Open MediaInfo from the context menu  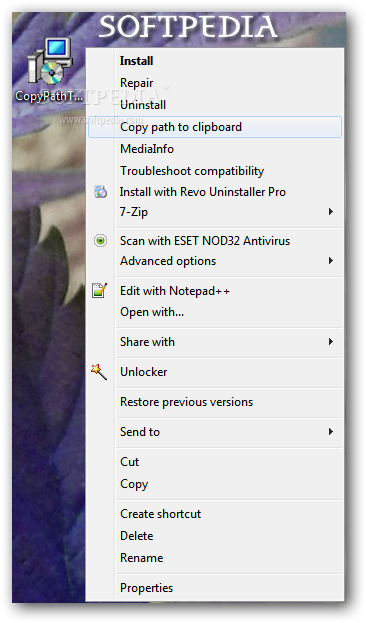click(x=215, y=149)
